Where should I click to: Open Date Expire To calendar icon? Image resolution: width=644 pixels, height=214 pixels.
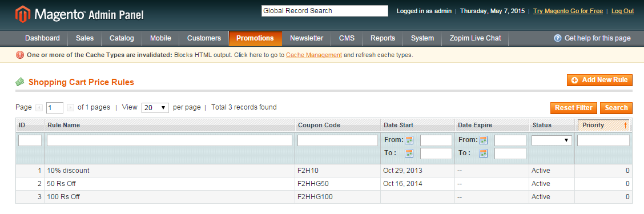pyautogui.click(x=484, y=153)
